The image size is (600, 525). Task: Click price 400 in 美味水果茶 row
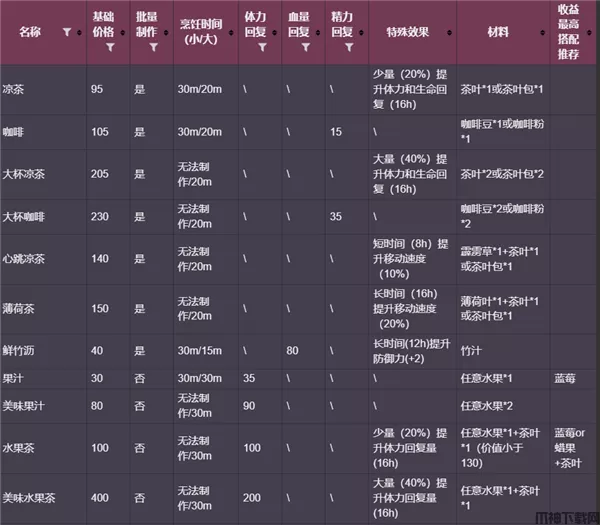100,497
